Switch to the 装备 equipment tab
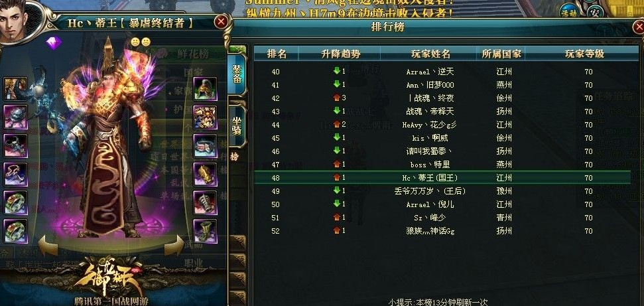 (x=237, y=74)
